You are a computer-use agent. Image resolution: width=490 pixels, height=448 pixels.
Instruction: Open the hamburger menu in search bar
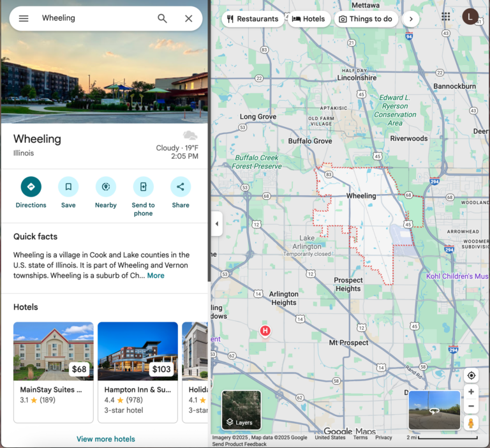pos(24,19)
